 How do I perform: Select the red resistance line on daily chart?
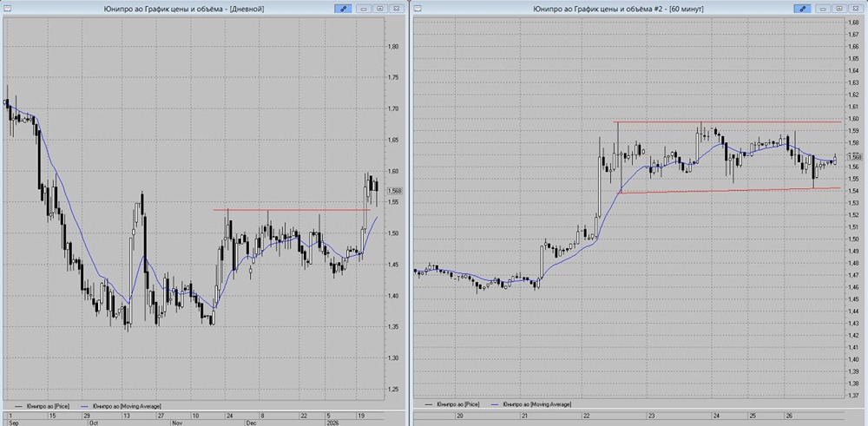click(292, 210)
